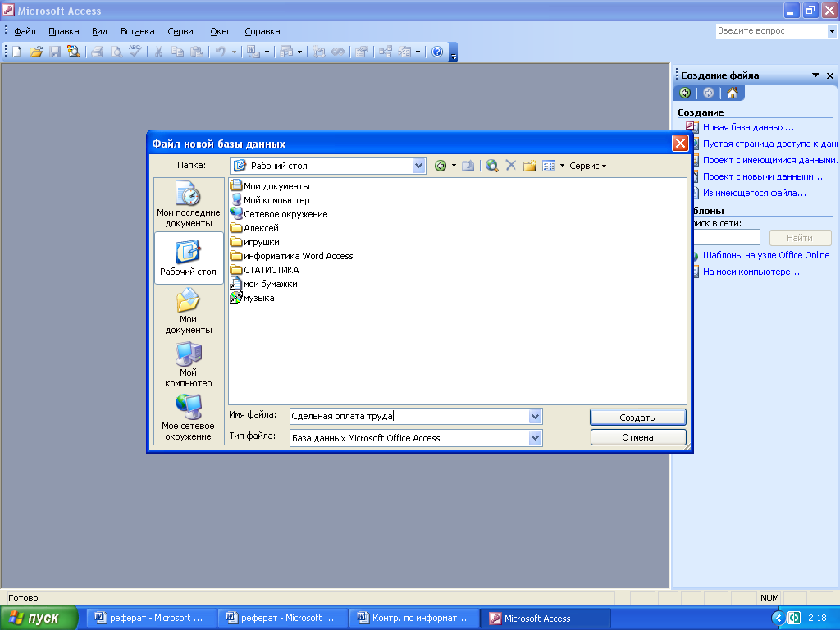Click the Views icon in dialog toolbar
The height and width of the screenshot is (630, 840).
(549, 166)
